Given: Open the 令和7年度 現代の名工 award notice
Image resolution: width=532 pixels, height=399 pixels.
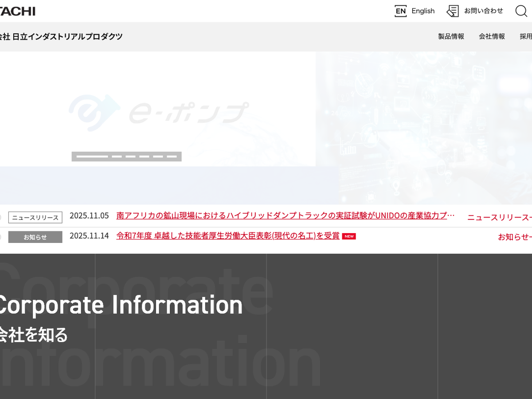Looking at the screenshot, I should (x=228, y=236).
